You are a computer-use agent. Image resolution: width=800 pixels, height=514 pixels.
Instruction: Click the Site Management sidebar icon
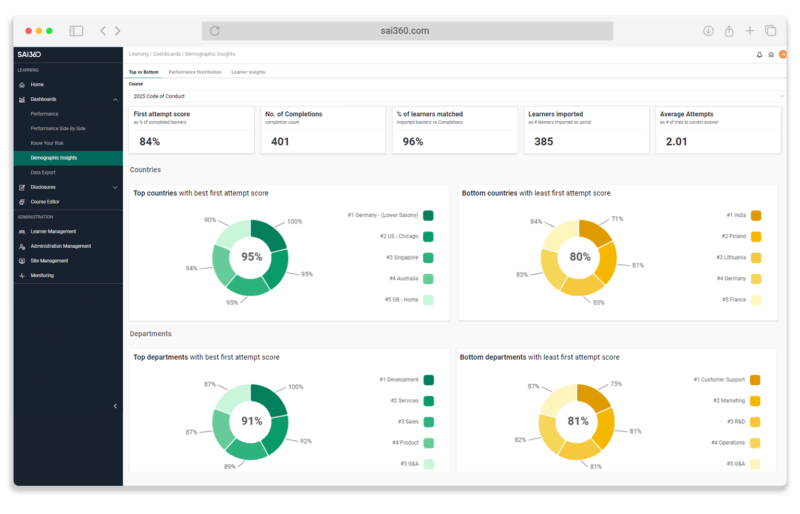(22, 260)
